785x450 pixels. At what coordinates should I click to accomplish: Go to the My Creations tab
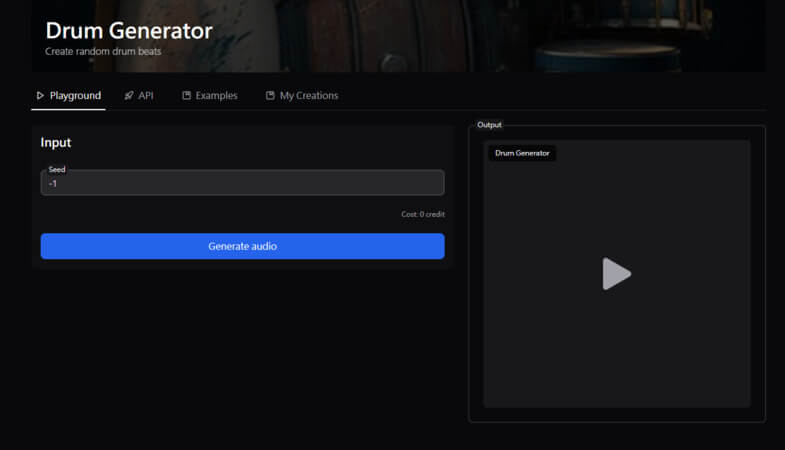[x=302, y=96]
